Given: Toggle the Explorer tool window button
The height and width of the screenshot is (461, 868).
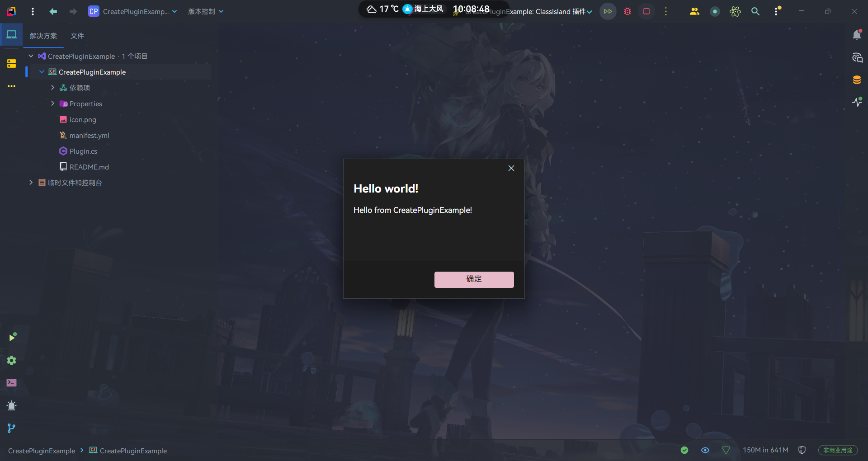Looking at the screenshot, I should [12, 35].
